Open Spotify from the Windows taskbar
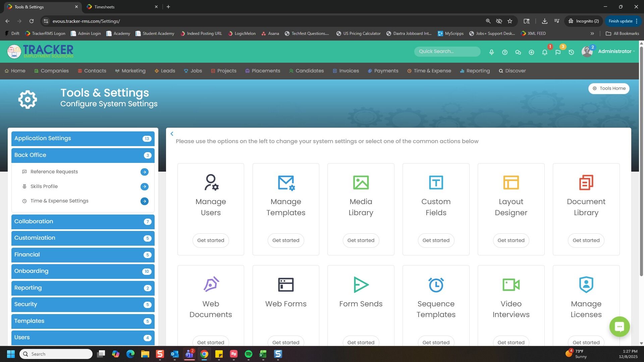Image resolution: width=644 pixels, height=362 pixels. 248,354
